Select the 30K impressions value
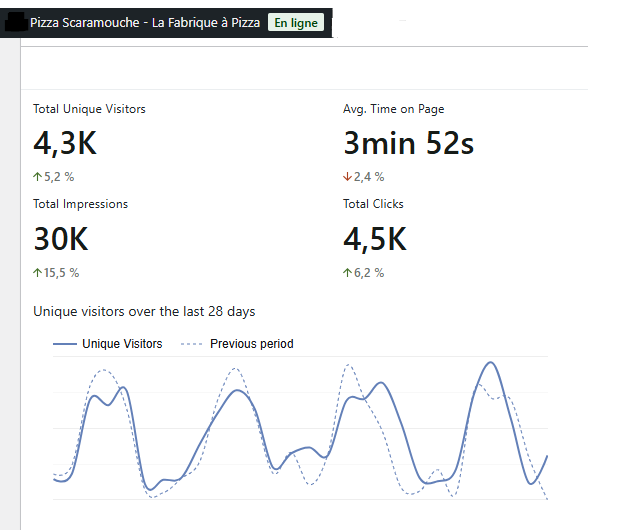Image resolution: width=642 pixels, height=530 pixels. pos(61,239)
